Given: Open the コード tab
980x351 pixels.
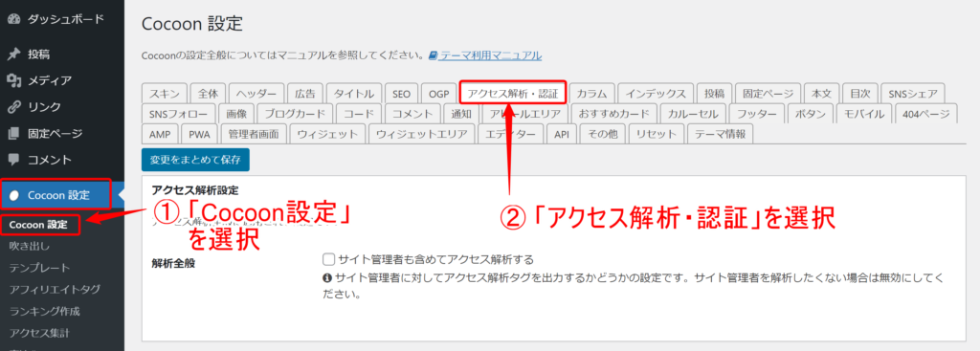Looking at the screenshot, I should (x=359, y=114).
